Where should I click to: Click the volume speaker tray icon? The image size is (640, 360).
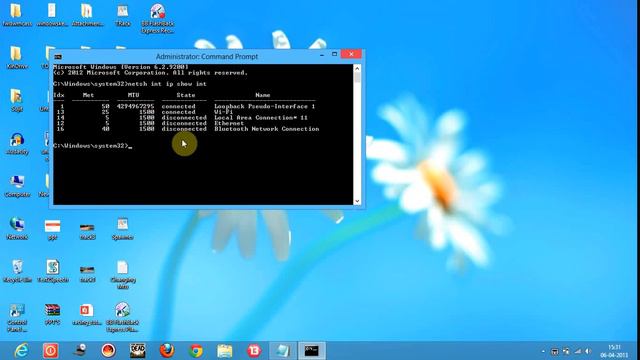pos(588,351)
